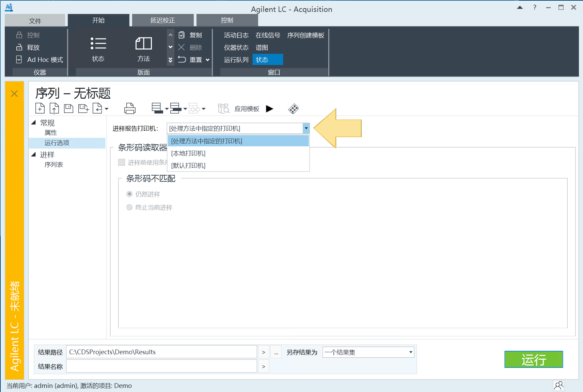The height and width of the screenshot is (392, 583).
Task: Switch to the 开始 tab
Action: (98, 20)
